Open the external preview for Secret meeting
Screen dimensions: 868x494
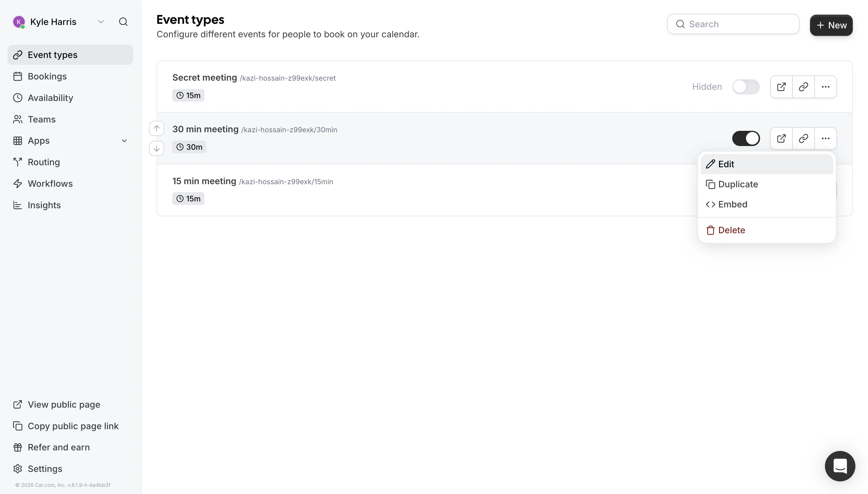point(781,87)
